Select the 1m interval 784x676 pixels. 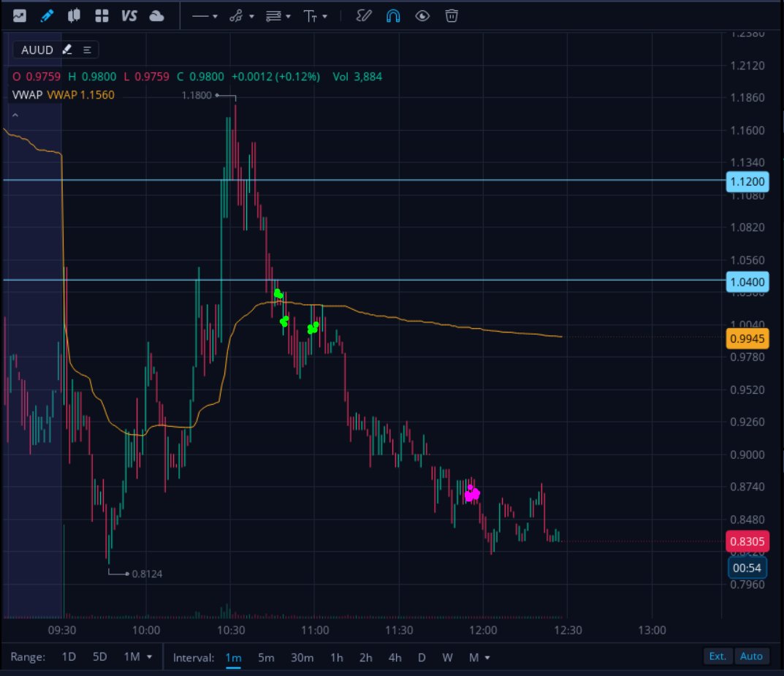tap(233, 658)
